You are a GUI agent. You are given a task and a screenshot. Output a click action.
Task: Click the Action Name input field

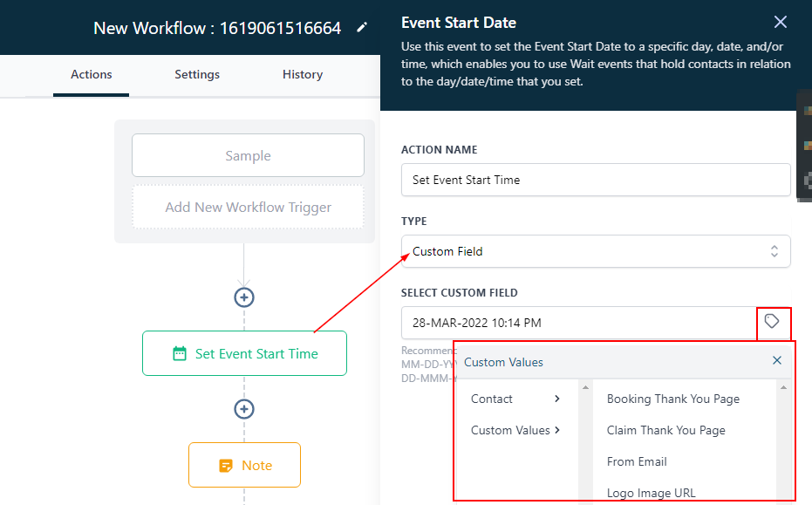click(596, 180)
